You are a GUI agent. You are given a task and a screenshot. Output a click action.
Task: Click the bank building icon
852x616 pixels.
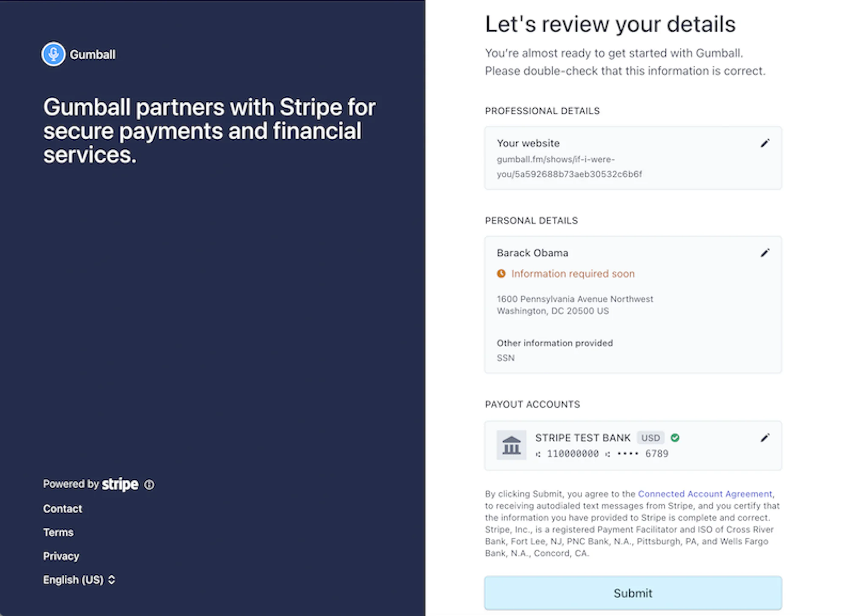tap(511, 445)
